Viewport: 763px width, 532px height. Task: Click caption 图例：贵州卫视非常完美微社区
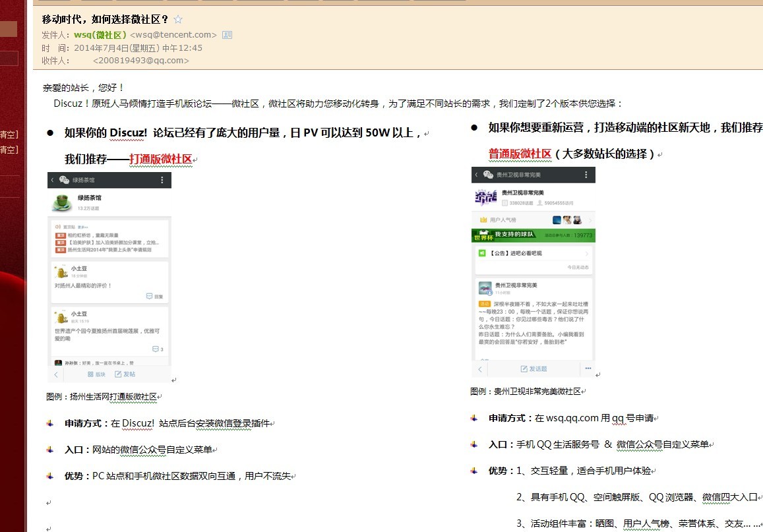pyautogui.click(x=526, y=392)
